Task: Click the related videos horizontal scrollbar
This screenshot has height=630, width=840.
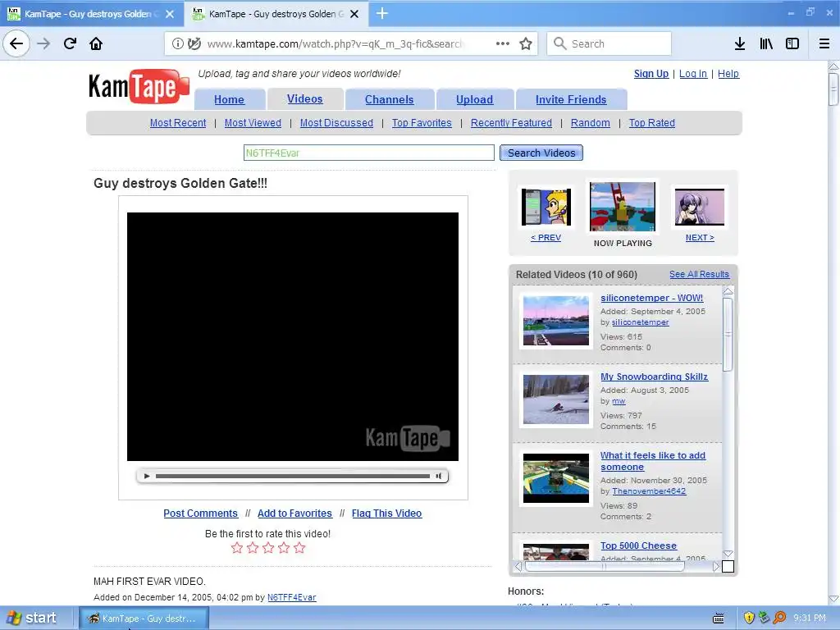Action: point(605,566)
